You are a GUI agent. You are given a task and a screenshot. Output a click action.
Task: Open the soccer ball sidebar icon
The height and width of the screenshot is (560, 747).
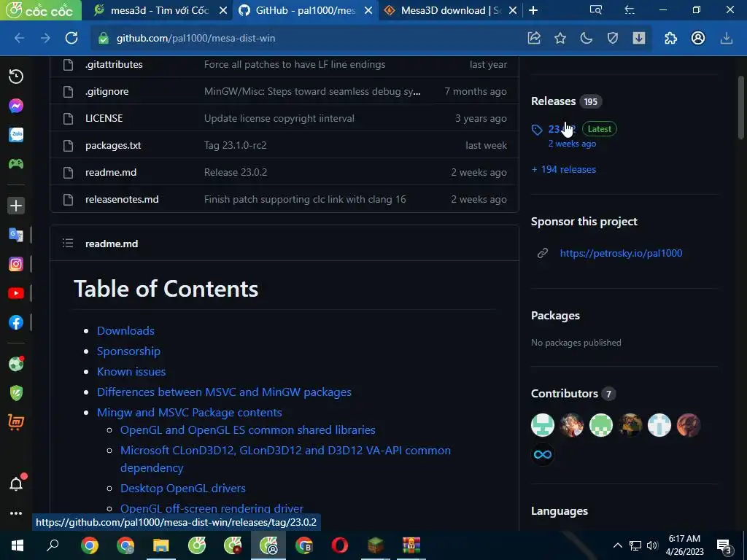[16, 364]
